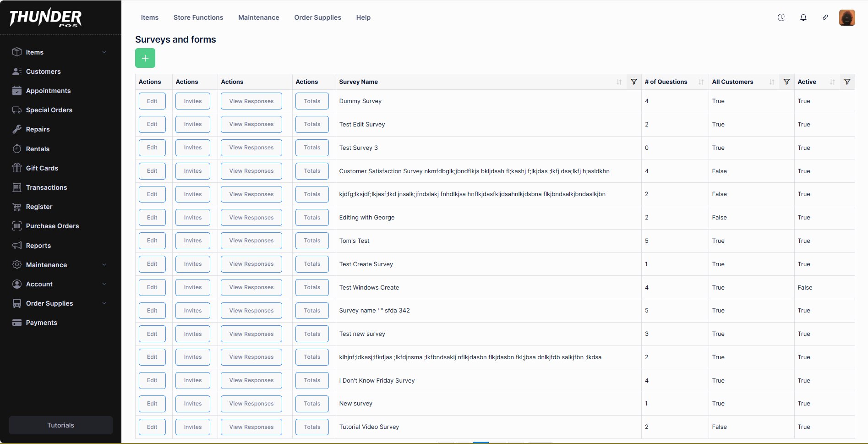The image size is (868, 444).
Task: Select the Items box icon in the sidebar
Action: [16, 52]
